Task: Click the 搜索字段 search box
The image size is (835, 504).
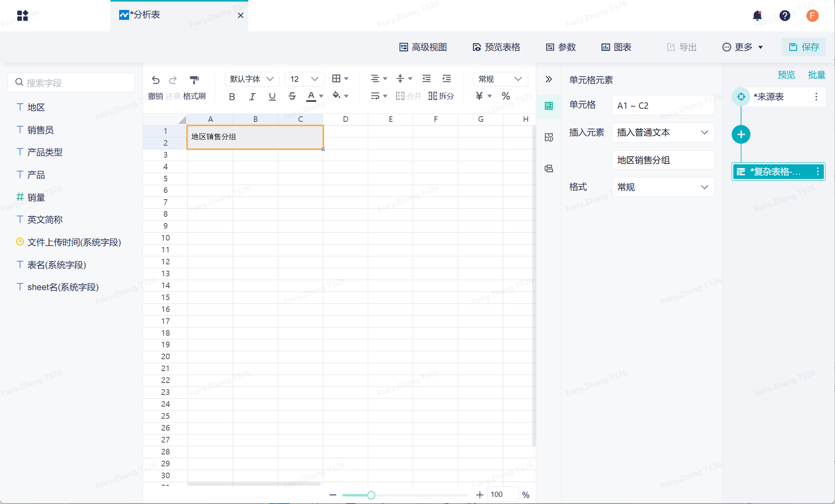Action: click(72, 83)
